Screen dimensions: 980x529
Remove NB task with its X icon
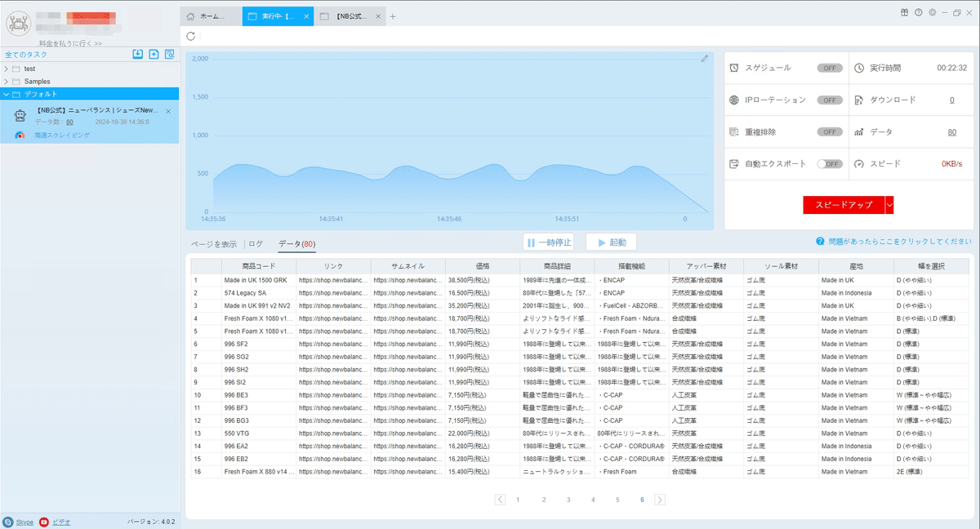(x=168, y=110)
